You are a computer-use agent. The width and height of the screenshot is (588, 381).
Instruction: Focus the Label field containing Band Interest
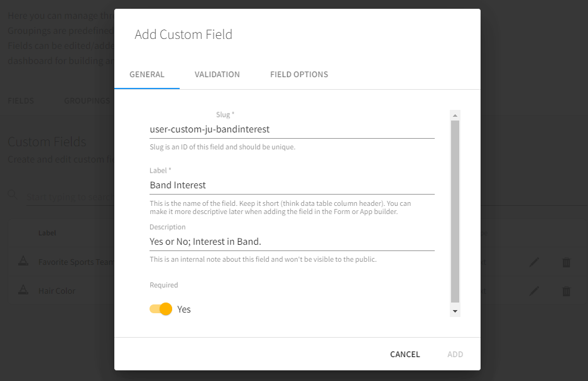(x=291, y=185)
